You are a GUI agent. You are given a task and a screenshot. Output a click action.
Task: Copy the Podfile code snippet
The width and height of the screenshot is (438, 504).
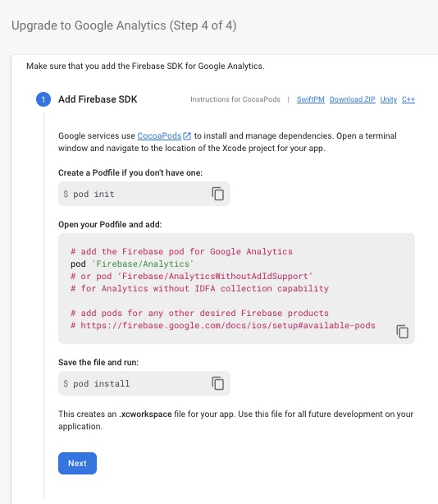pyautogui.click(x=402, y=332)
